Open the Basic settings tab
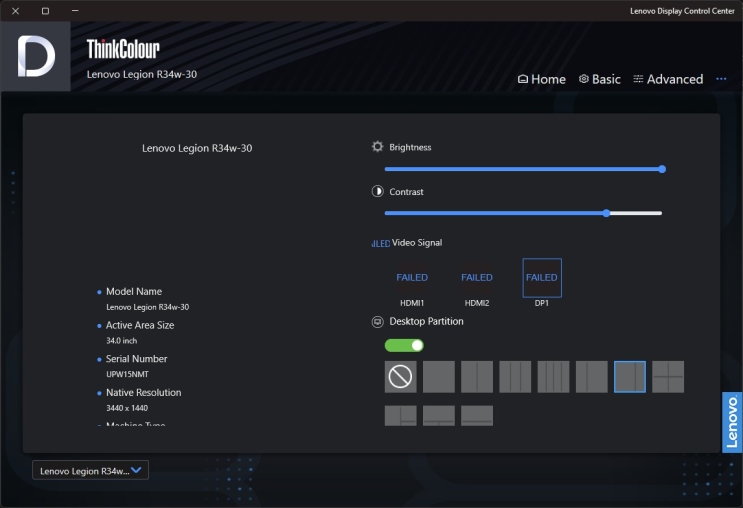 pos(599,79)
